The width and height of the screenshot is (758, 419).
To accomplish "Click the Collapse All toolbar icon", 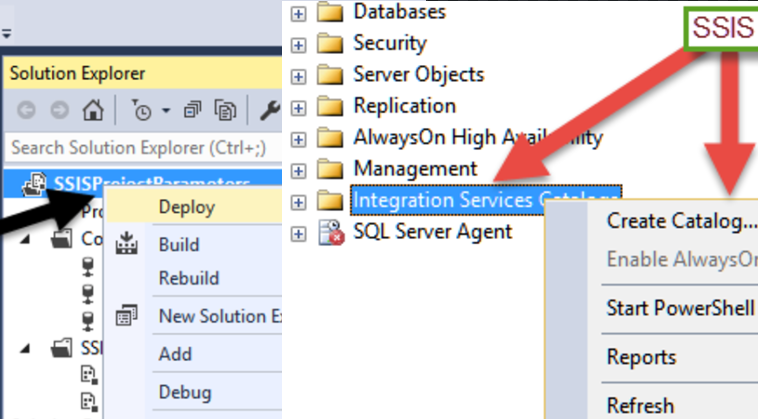I will [x=195, y=109].
